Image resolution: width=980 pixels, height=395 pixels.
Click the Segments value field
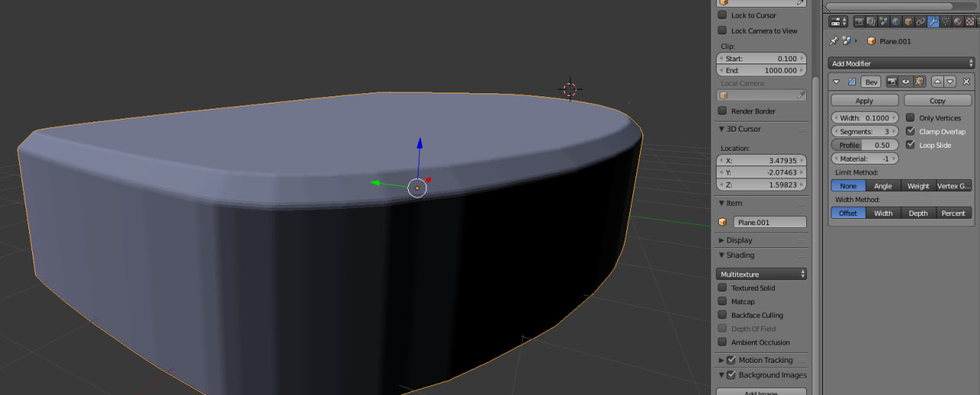click(x=864, y=132)
